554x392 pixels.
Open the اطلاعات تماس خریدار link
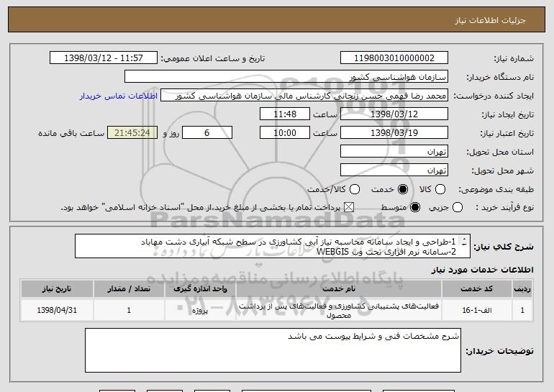[119, 96]
